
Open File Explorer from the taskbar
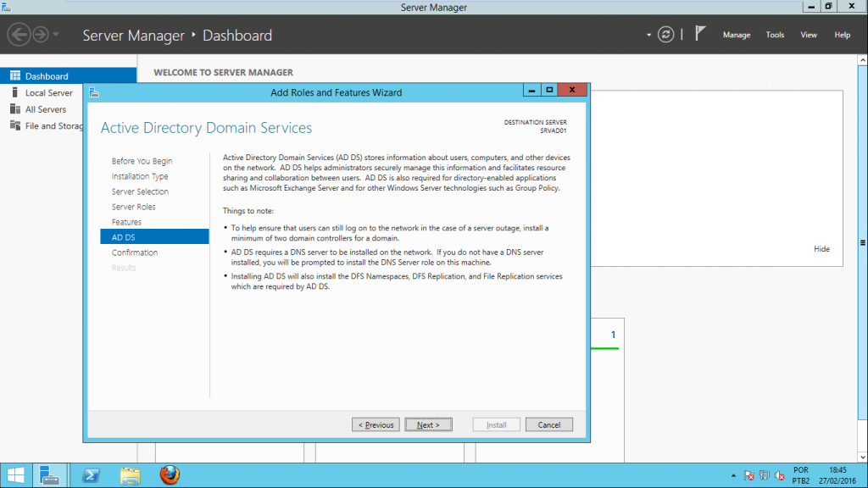(x=129, y=475)
